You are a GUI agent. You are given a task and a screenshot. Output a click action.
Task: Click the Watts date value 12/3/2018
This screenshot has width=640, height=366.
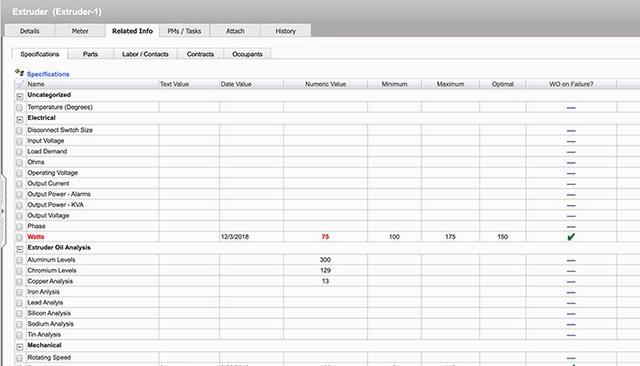click(x=235, y=237)
